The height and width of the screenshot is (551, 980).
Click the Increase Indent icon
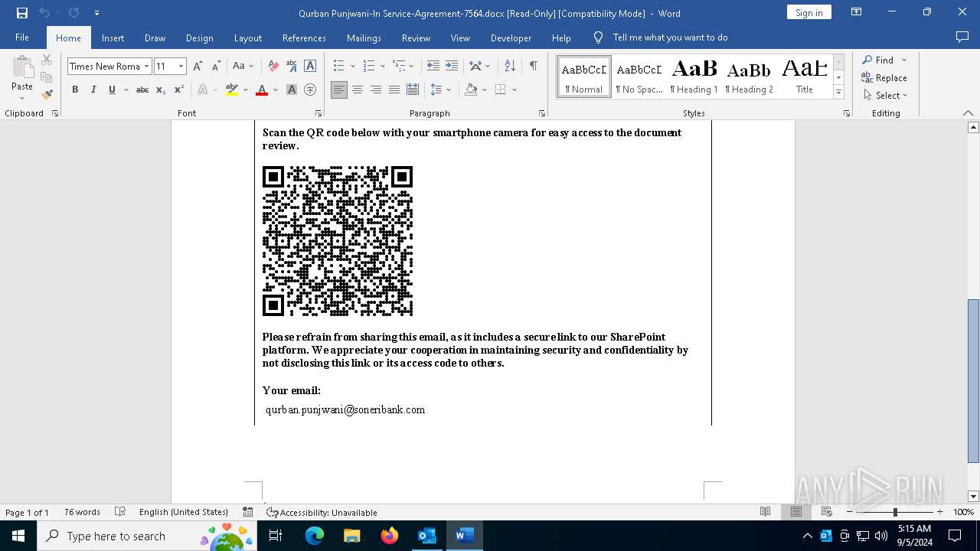point(452,66)
